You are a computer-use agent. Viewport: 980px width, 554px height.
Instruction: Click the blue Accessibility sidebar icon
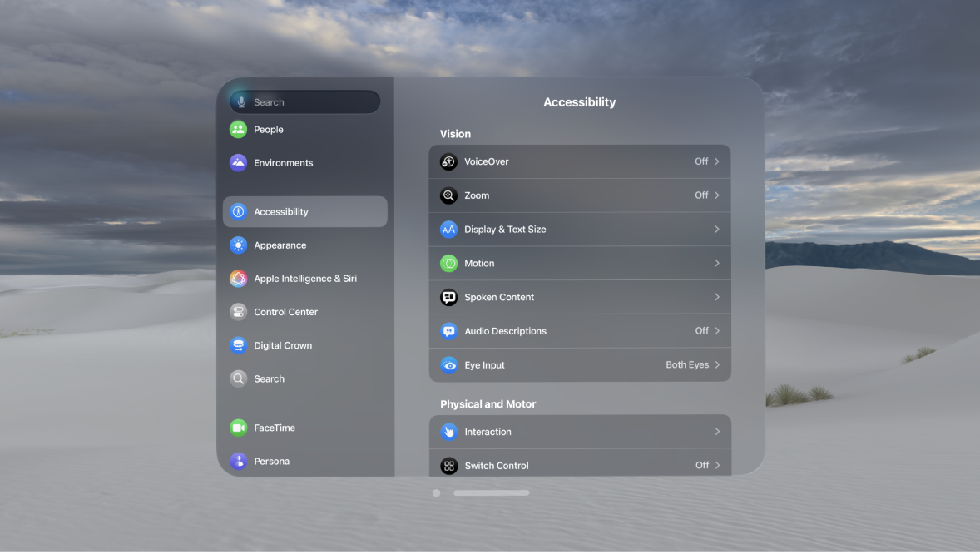[238, 212]
